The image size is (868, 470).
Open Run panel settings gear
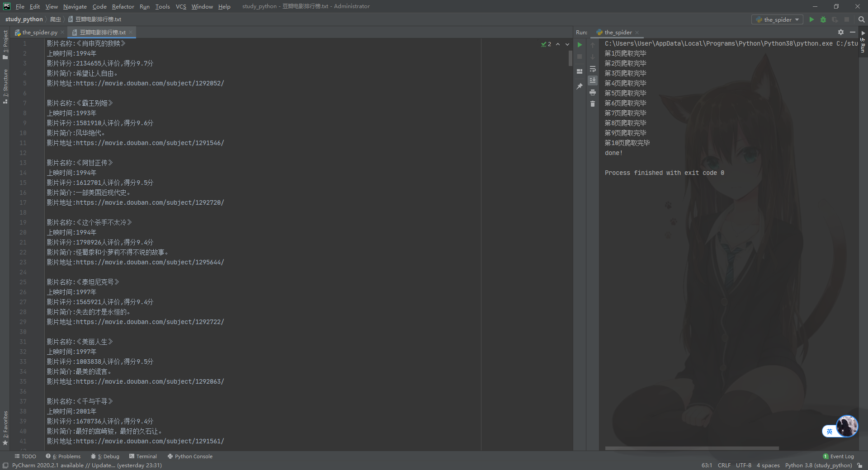tap(841, 32)
